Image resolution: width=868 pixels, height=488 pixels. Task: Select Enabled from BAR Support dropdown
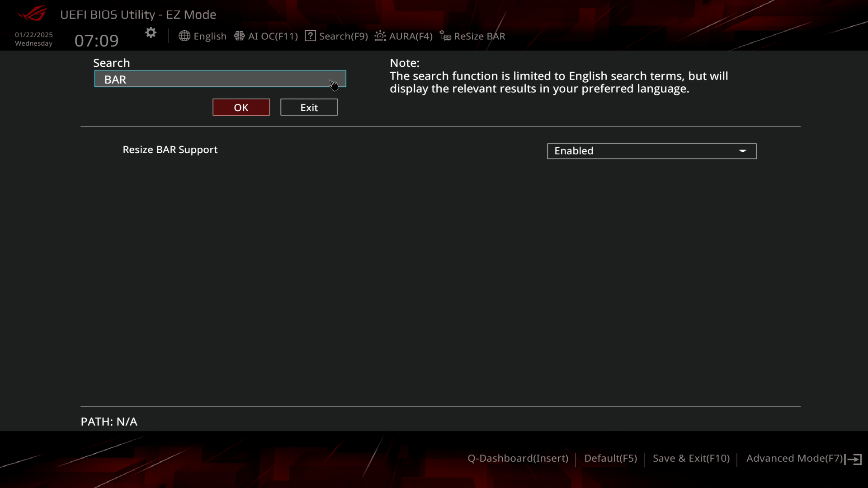pyautogui.click(x=651, y=151)
